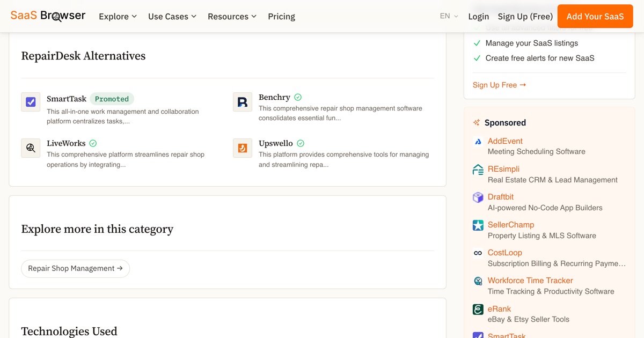Open the SellerChamp sponsored link
This screenshot has height=338, width=644.
point(511,225)
